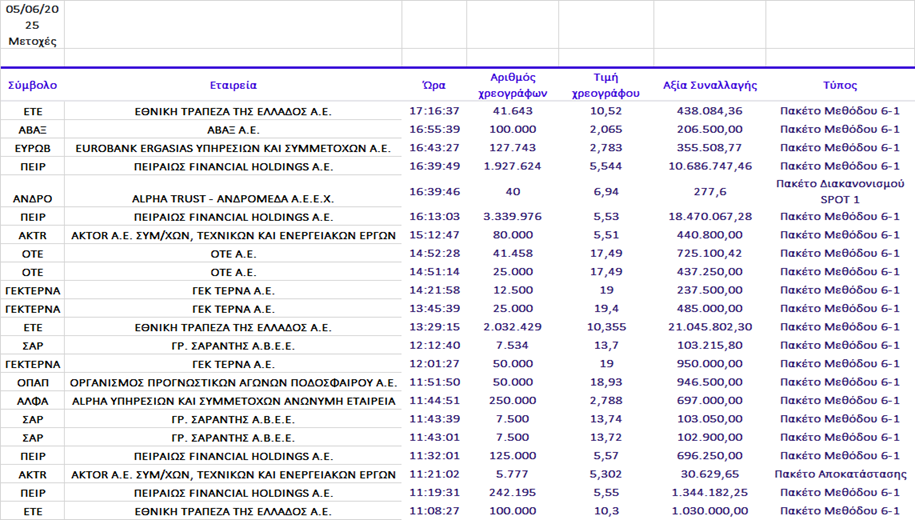Click the transaction value 21.045.802,30
Image resolution: width=915 pixels, height=520 pixels.
point(710,327)
